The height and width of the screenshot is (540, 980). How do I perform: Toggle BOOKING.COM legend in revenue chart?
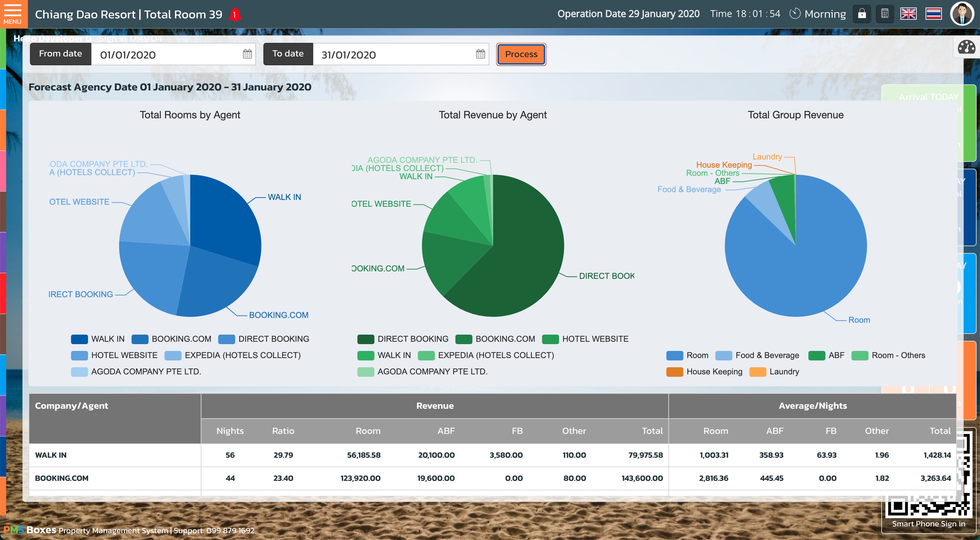tap(495, 339)
